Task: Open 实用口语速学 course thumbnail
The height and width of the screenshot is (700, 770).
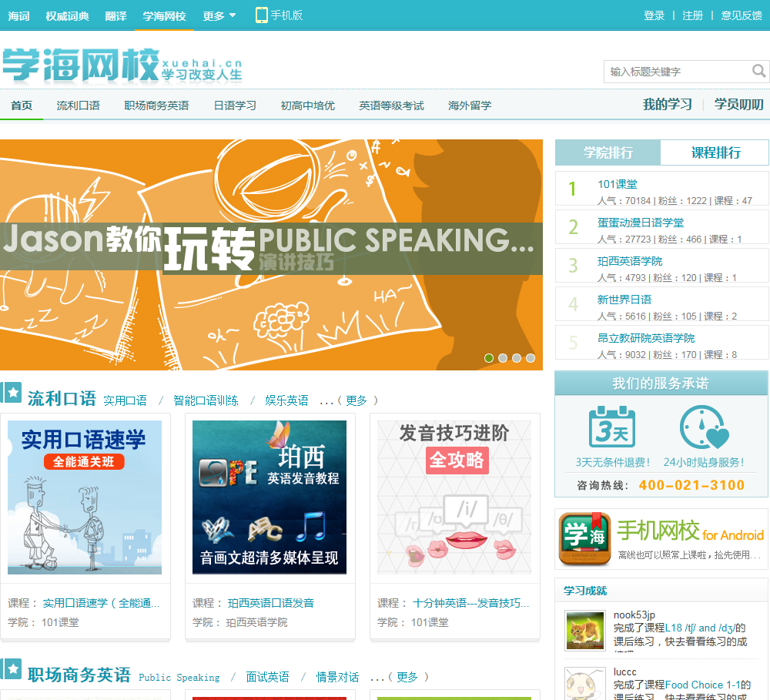Action: click(85, 497)
